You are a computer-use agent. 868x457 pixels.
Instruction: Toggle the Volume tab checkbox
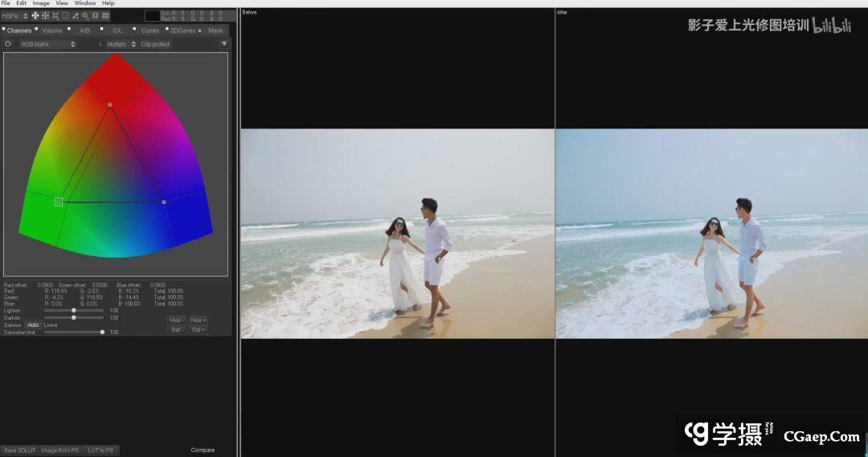[37, 29]
